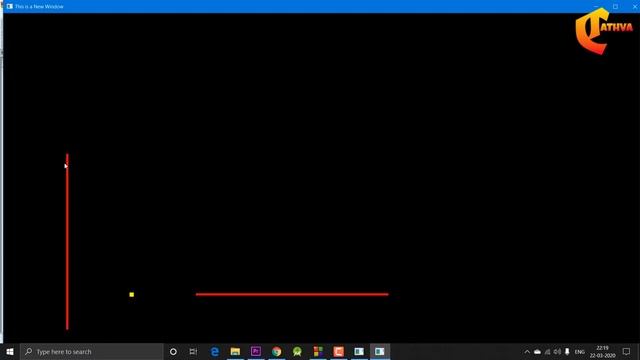Close the 'This is a New Window' window

tap(635, 6)
